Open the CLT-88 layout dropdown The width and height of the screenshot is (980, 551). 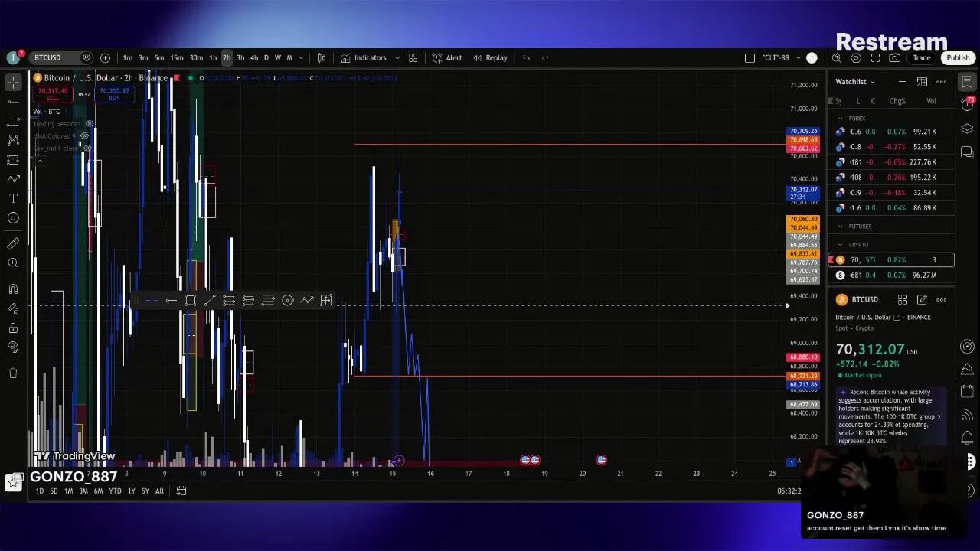(x=799, y=58)
